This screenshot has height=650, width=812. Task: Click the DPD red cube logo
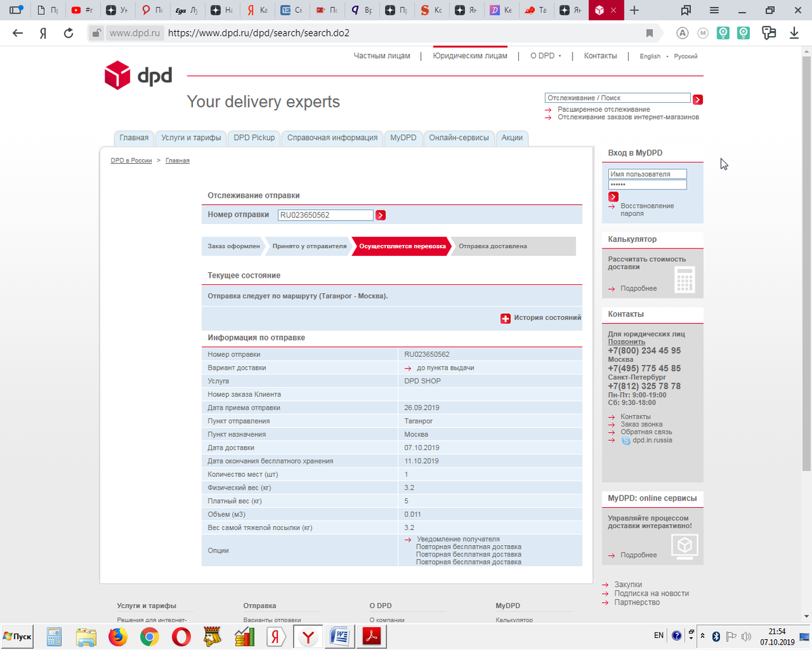tap(117, 74)
